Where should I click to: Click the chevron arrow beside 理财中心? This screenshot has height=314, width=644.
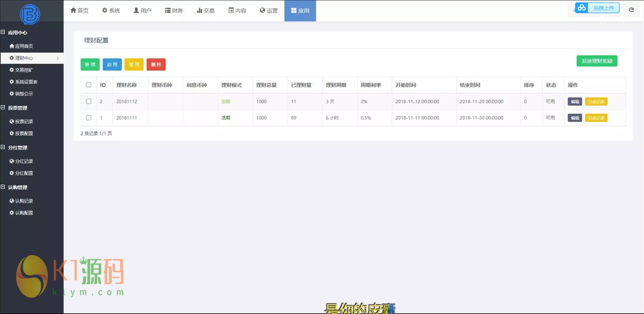point(57,58)
